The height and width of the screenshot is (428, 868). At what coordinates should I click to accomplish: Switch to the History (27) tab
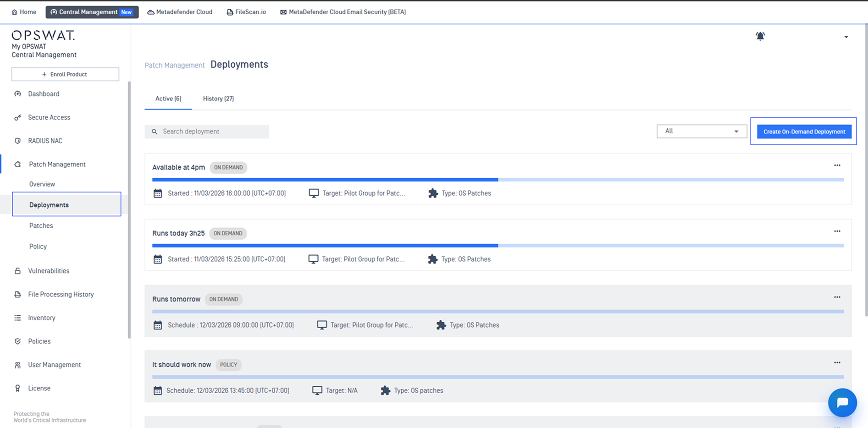[x=218, y=99]
